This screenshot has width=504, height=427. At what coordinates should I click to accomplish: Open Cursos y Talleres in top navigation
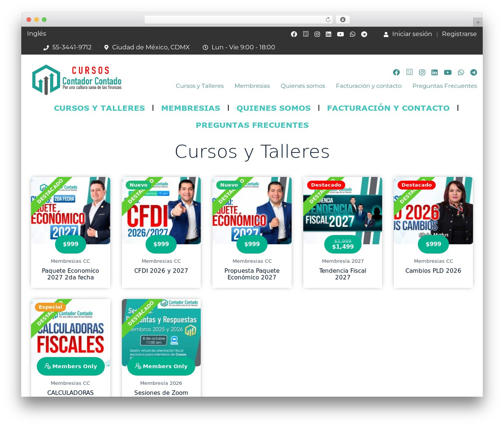200,86
